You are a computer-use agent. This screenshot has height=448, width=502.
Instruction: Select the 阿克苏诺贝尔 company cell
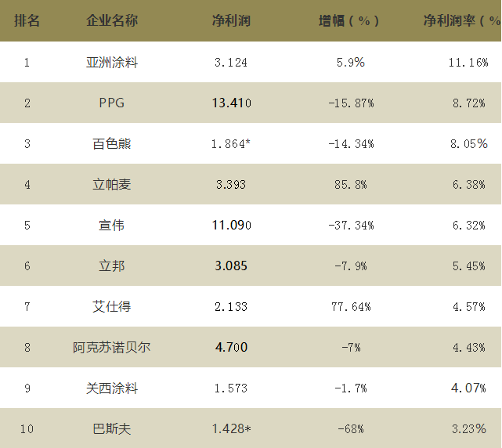click(x=111, y=348)
